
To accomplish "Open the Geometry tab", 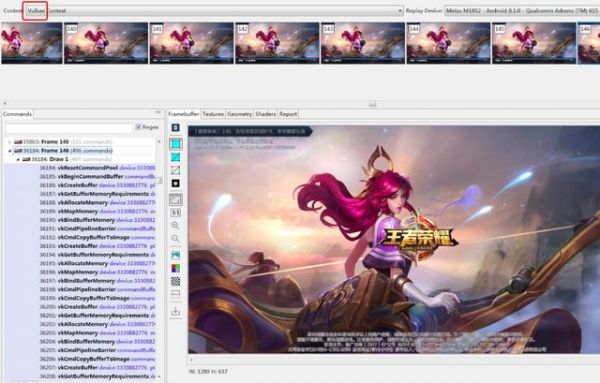I will [x=240, y=114].
